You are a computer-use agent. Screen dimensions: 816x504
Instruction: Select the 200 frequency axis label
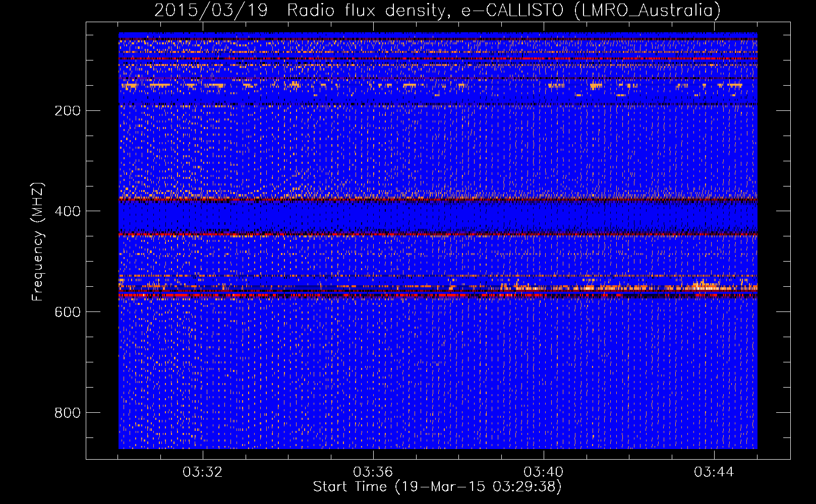point(68,110)
